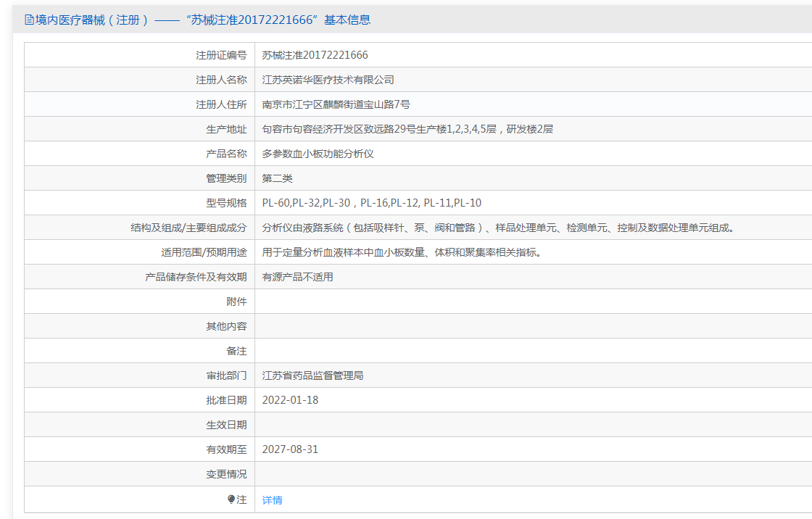
Task: Click the document icon in the page header
Action: pos(30,20)
